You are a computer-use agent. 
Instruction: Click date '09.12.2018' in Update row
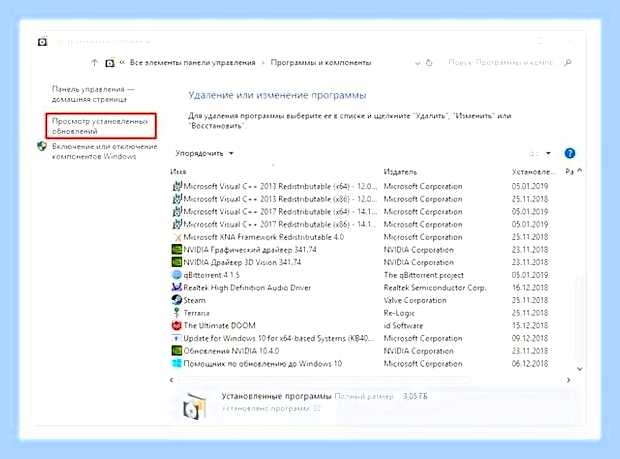click(x=530, y=338)
